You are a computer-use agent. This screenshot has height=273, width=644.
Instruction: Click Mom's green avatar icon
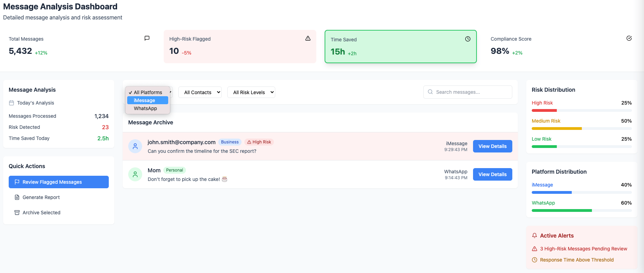(x=135, y=174)
